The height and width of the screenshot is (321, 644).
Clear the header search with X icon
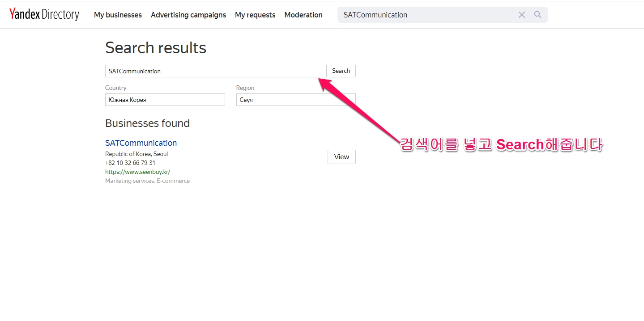(521, 15)
